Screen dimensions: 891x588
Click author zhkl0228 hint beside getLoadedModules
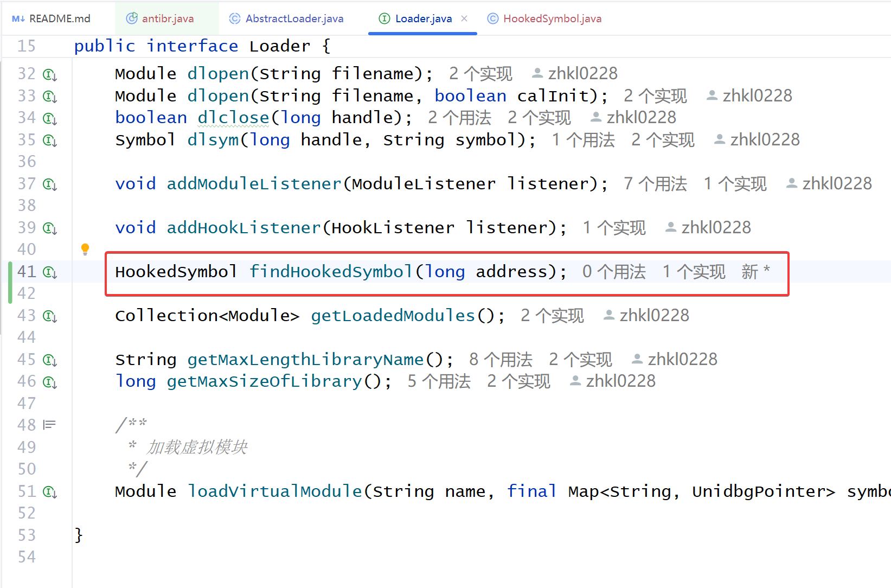click(646, 316)
